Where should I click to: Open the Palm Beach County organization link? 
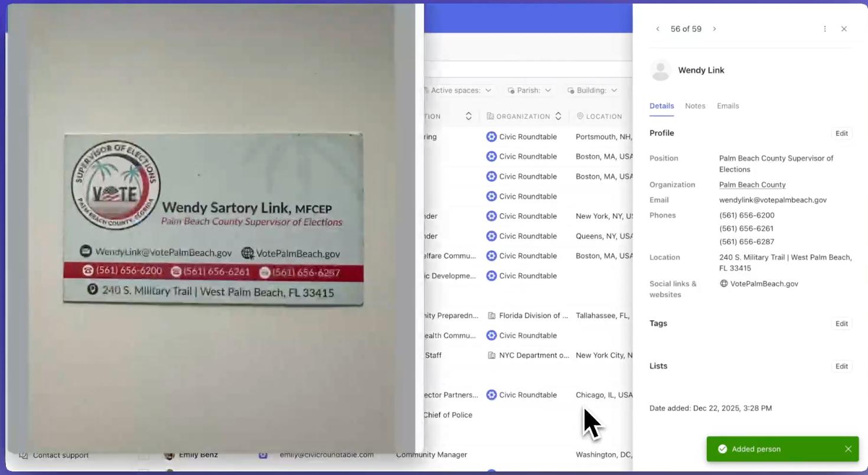[752, 185]
